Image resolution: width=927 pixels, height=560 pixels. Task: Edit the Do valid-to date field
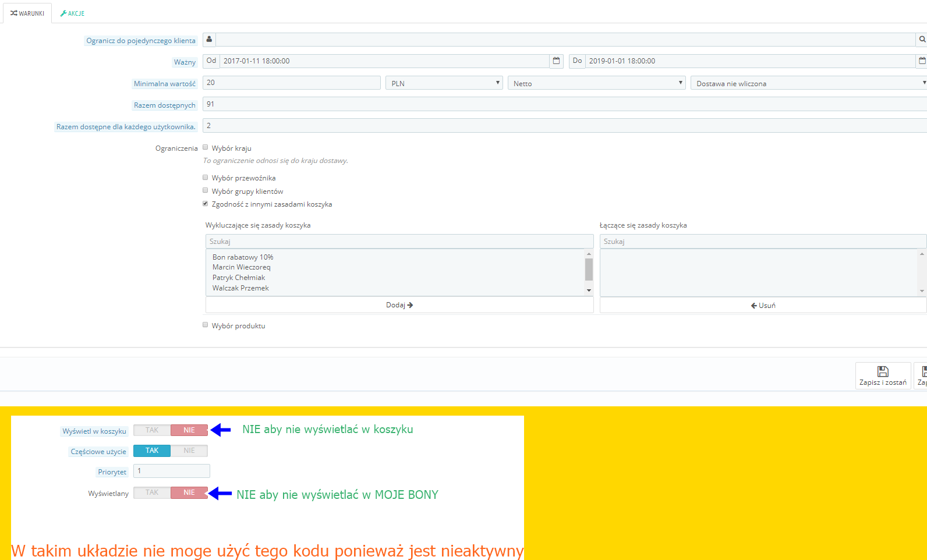click(x=751, y=61)
